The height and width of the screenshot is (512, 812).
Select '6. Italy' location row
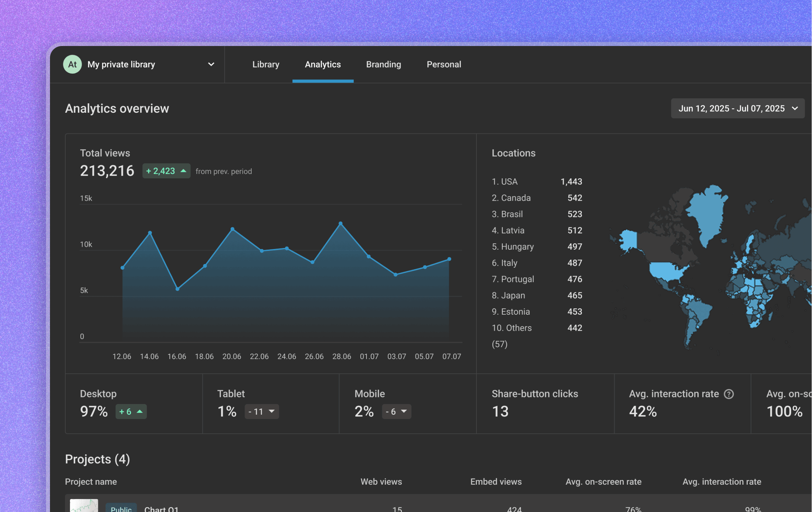pos(537,263)
